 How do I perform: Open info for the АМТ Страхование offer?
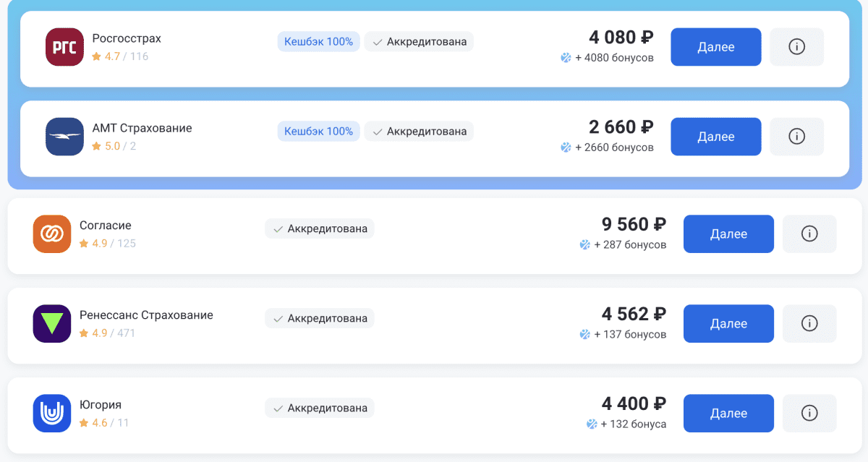tap(796, 137)
